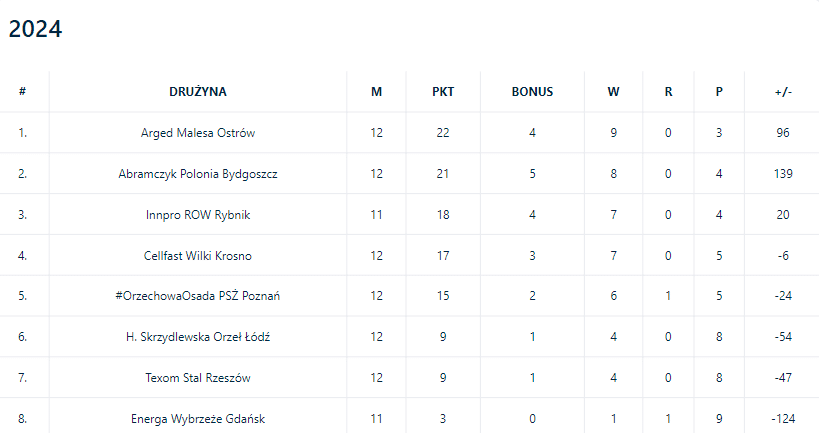This screenshot has height=433, width=819.
Task: Click the BONUS column header
Action: pyautogui.click(x=532, y=92)
